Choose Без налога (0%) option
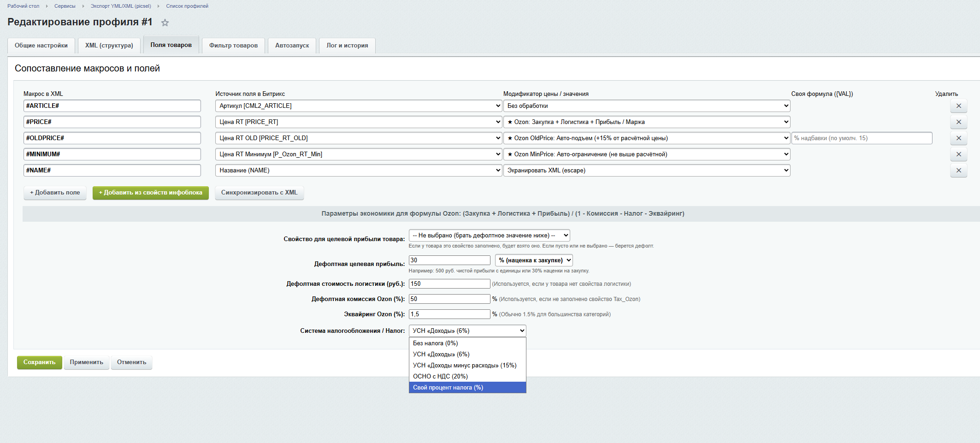The width and height of the screenshot is (980, 443). (467, 343)
